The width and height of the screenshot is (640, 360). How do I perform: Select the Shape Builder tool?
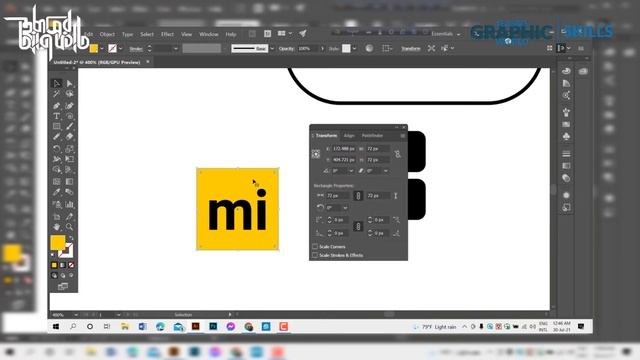click(57, 169)
